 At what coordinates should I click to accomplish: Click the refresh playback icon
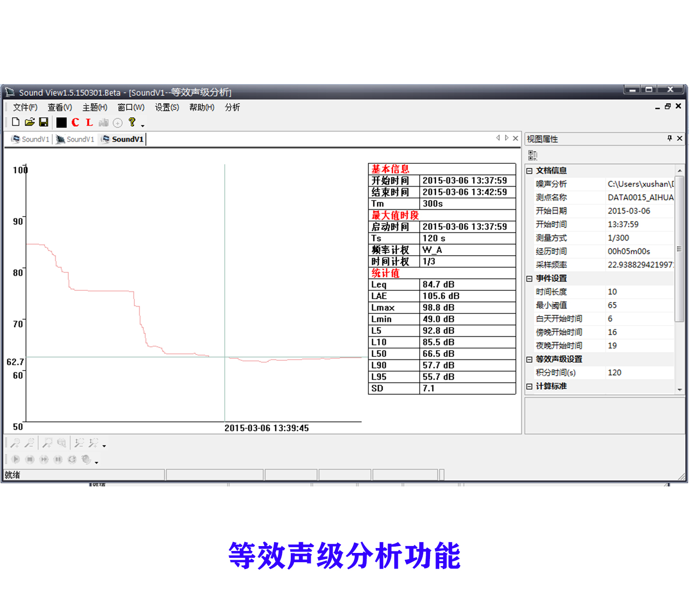pyautogui.click(x=71, y=460)
